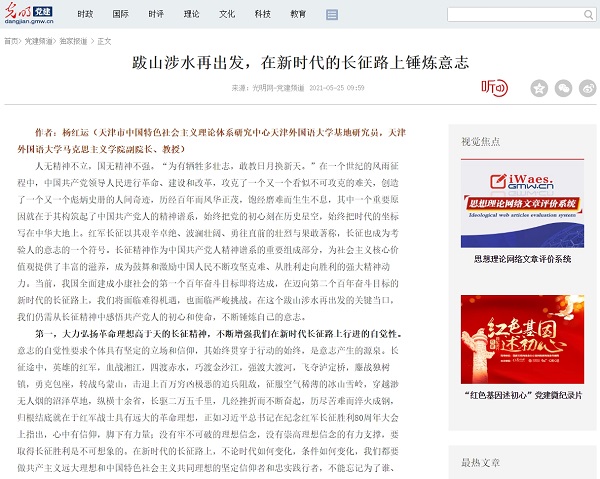Open the 时政 navigation tab
Screen dimensions: 600x479
click(x=85, y=16)
